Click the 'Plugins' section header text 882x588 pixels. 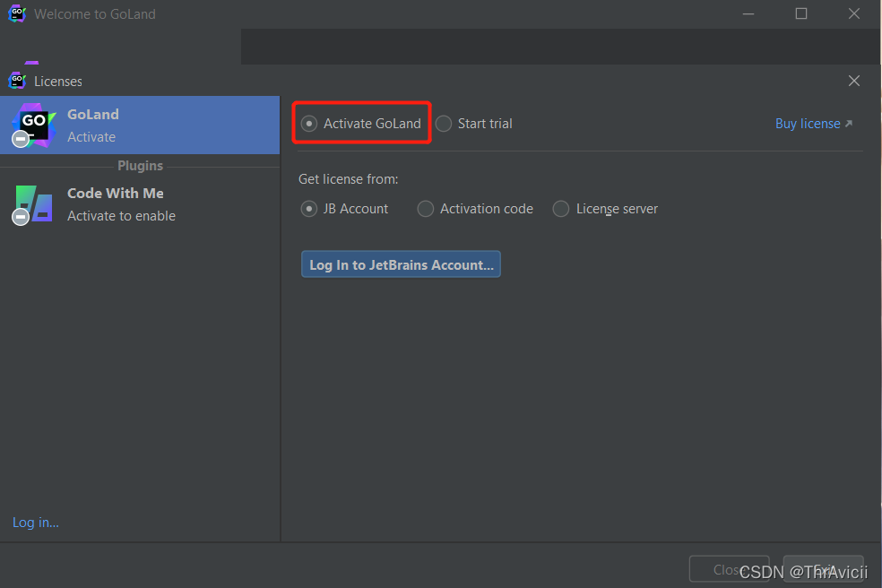(x=140, y=166)
